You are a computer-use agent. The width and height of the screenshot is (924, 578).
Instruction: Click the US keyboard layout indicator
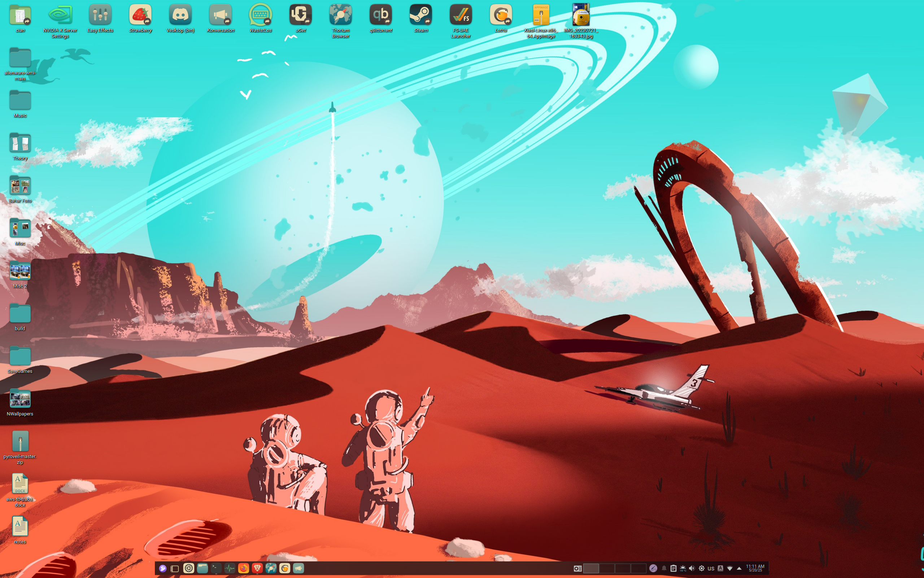(x=711, y=569)
